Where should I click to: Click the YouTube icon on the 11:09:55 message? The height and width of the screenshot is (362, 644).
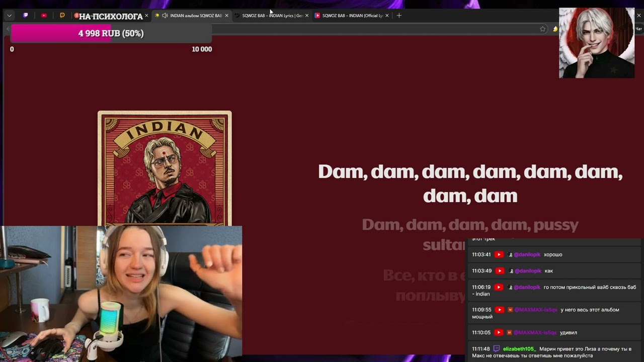[x=499, y=310]
